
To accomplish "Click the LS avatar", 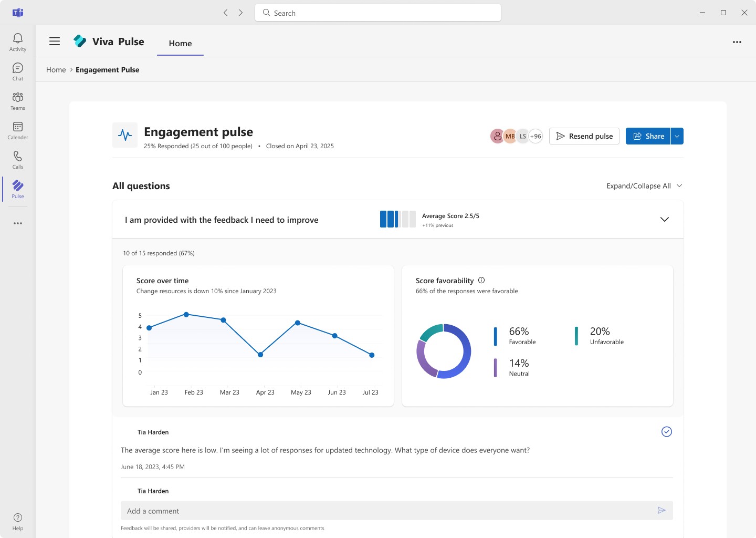I will [x=522, y=136].
